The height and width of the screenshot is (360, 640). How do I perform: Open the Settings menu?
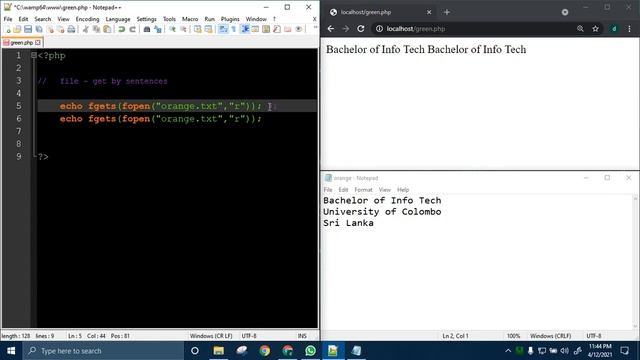(147, 19)
